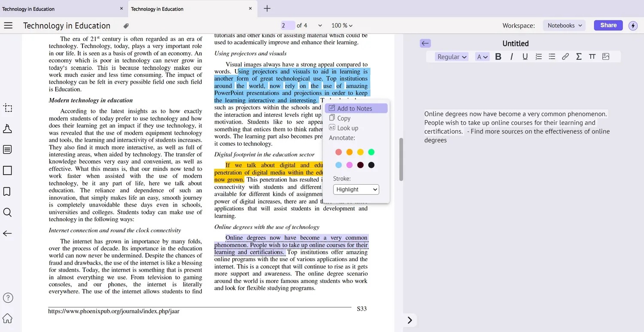The height and width of the screenshot is (332, 644).
Task: Select the area selection tool in sidebar
Action: point(7,108)
